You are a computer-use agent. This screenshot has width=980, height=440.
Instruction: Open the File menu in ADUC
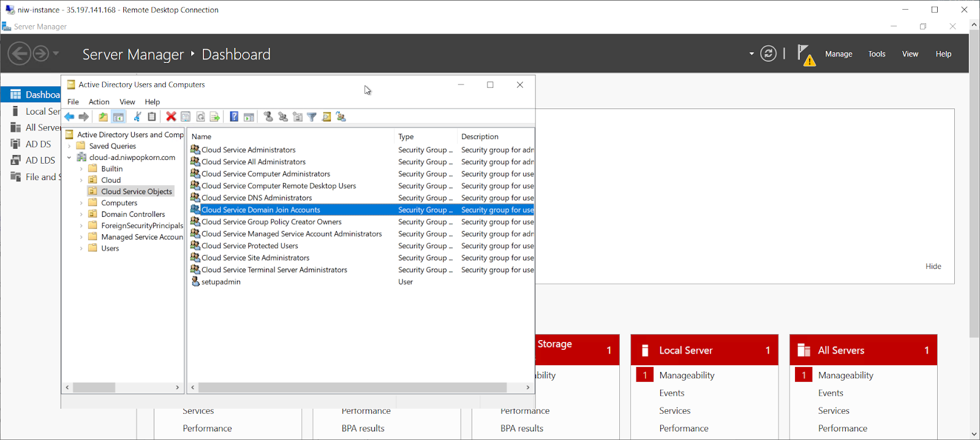pyautogui.click(x=73, y=102)
